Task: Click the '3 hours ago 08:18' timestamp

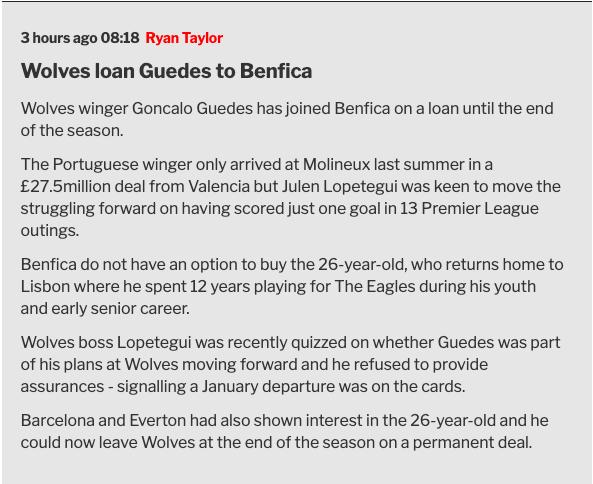Action: pos(80,38)
